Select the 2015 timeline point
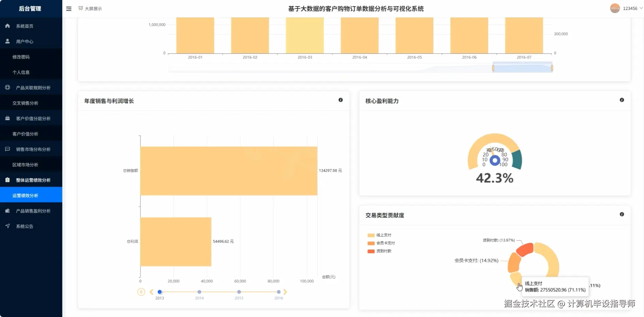Image resolution: width=644 pixels, height=317 pixels. [x=239, y=292]
